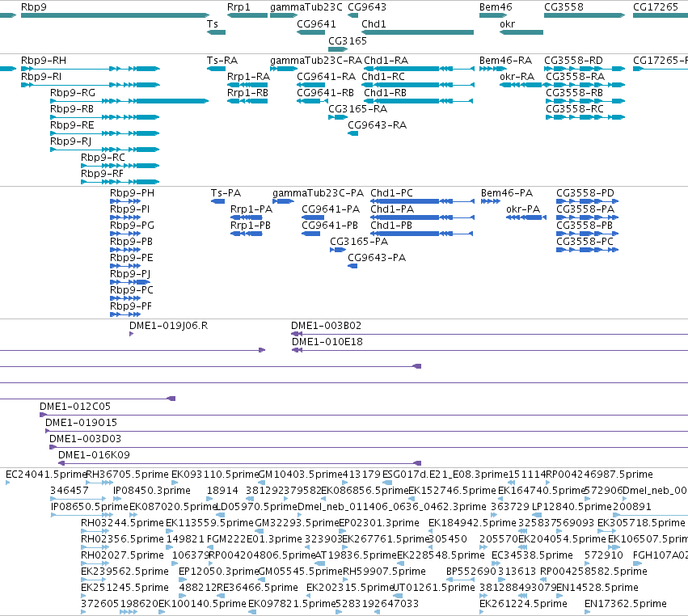The width and height of the screenshot is (688, 616).
Task: Click the Chd1-RA transcript
Action: tap(419, 69)
